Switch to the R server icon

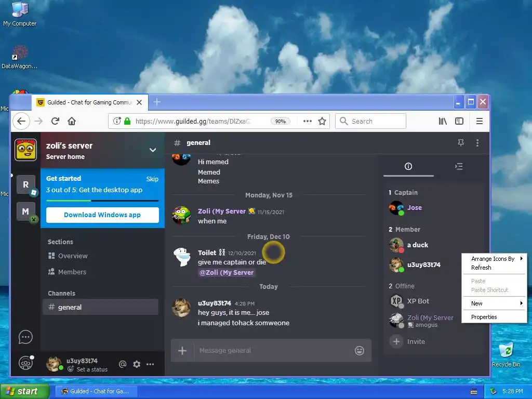point(26,184)
